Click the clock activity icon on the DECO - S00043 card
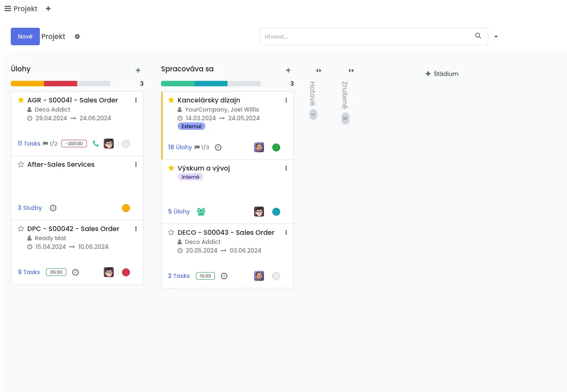This screenshot has height=392, width=567. point(224,276)
